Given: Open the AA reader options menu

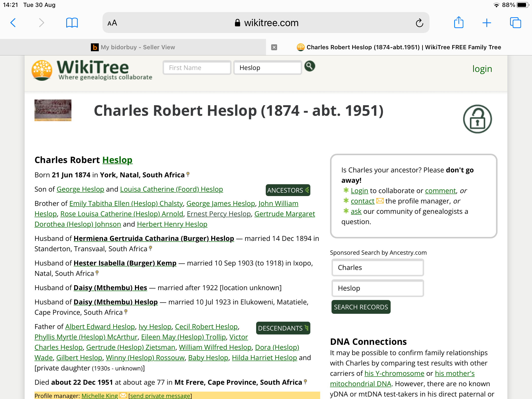Looking at the screenshot, I should coord(112,23).
